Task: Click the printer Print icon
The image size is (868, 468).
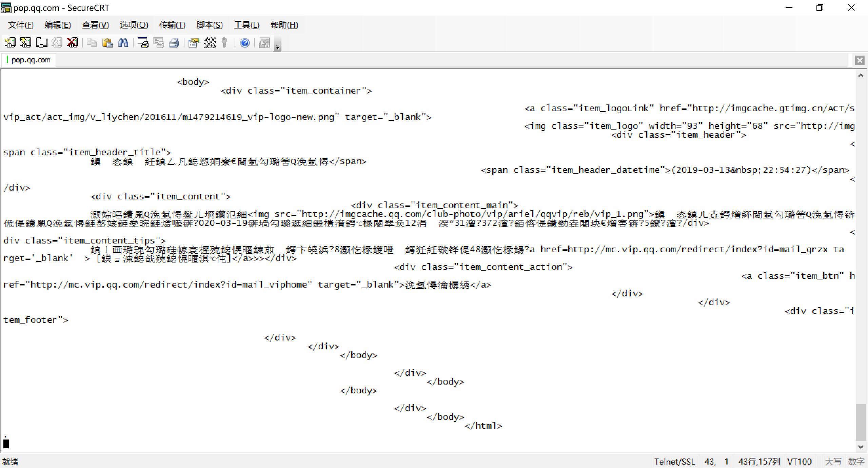Action: pyautogui.click(x=174, y=43)
